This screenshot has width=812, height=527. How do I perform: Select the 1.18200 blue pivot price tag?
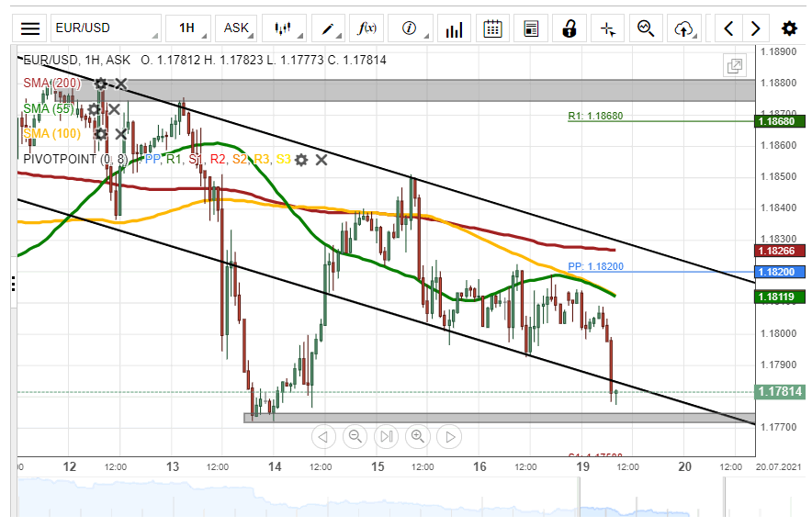[x=780, y=272]
